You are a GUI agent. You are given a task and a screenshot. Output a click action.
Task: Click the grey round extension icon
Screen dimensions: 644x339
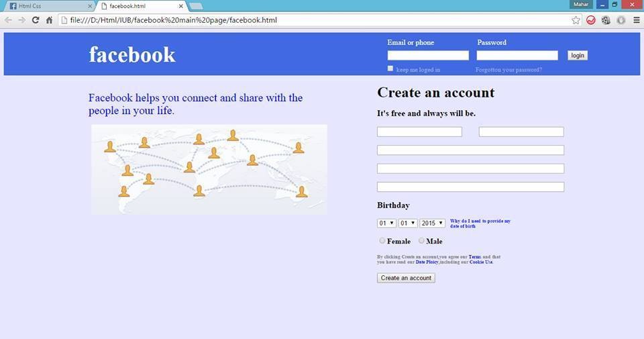(621, 20)
